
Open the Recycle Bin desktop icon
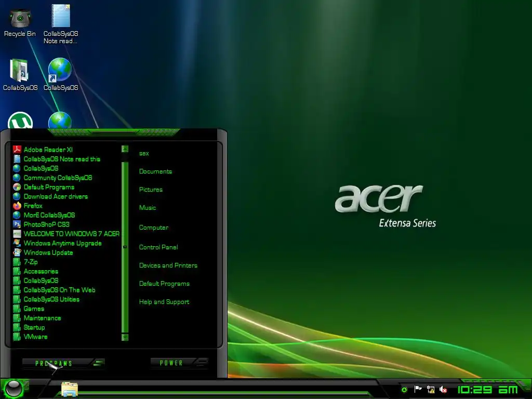[20, 22]
